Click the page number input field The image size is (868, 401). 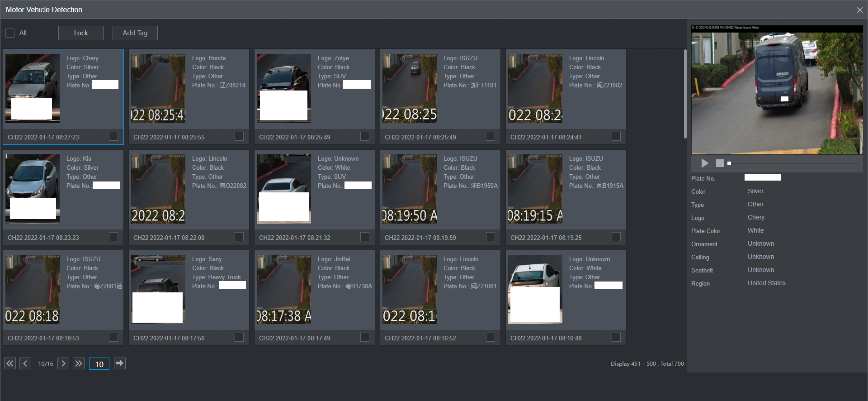(x=99, y=364)
